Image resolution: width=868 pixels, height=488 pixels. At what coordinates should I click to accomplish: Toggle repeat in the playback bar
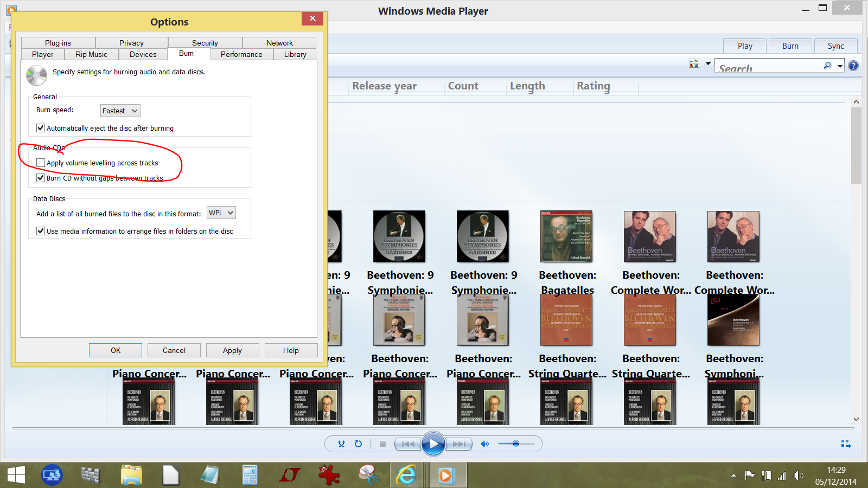[358, 444]
